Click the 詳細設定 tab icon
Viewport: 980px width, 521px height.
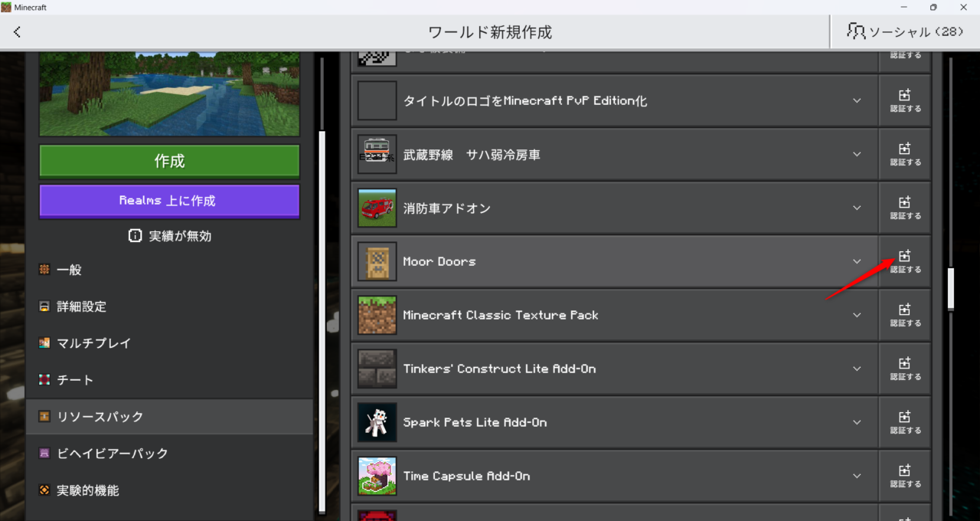click(x=44, y=306)
